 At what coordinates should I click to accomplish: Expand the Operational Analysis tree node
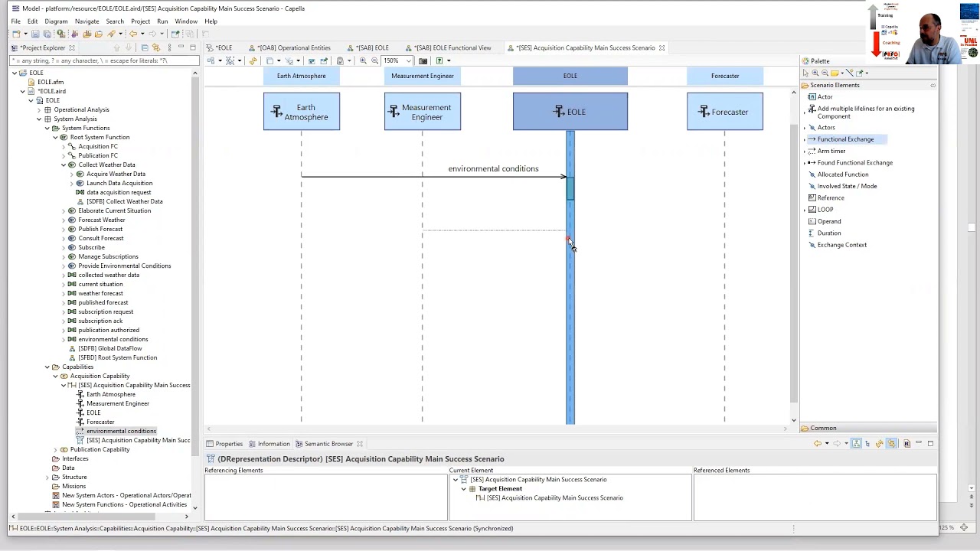point(39,109)
